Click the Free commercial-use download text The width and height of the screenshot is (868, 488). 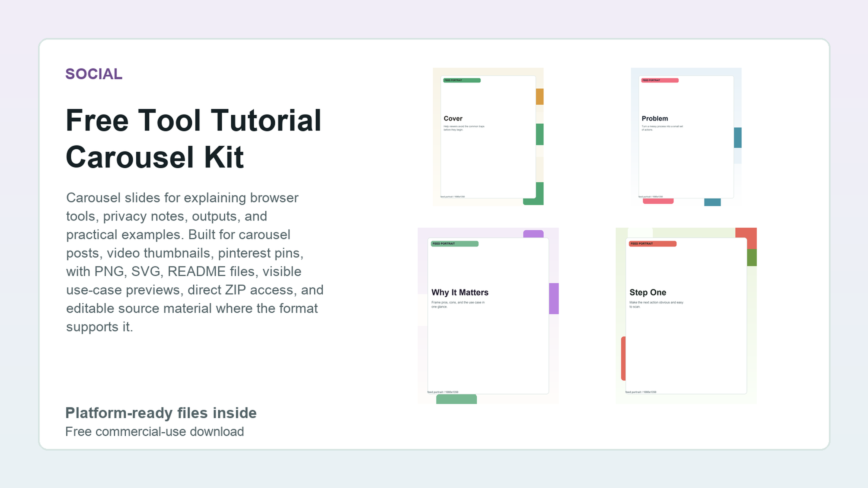tap(154, 431)
